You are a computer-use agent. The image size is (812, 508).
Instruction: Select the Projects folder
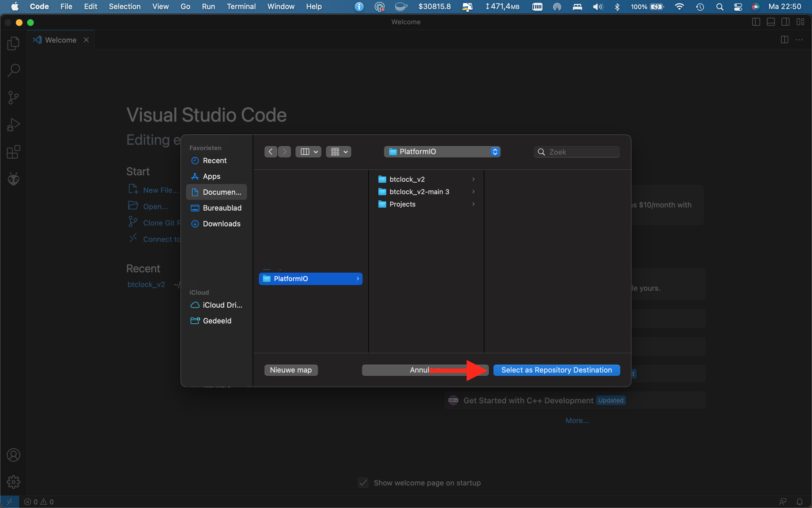[x=426, y=204]
